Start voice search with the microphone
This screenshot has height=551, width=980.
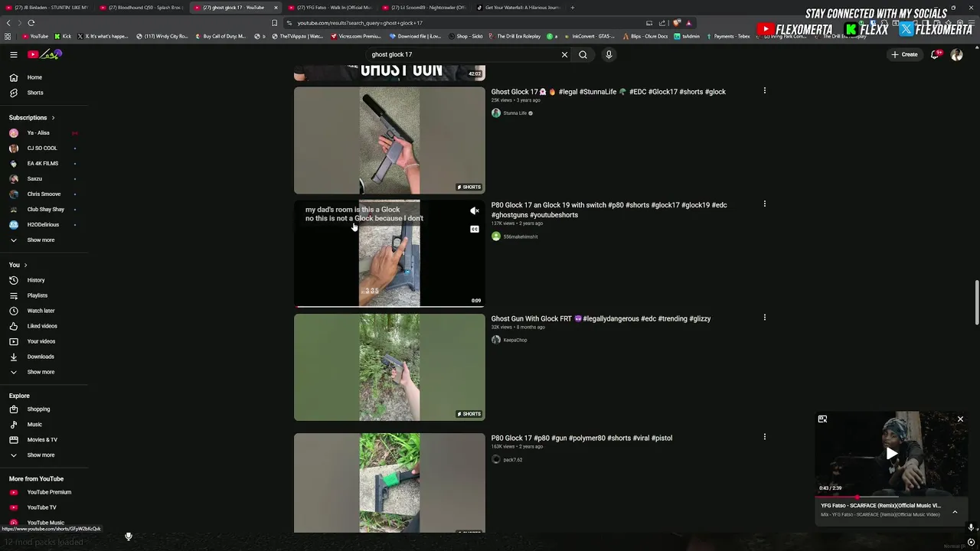[609, 54]
